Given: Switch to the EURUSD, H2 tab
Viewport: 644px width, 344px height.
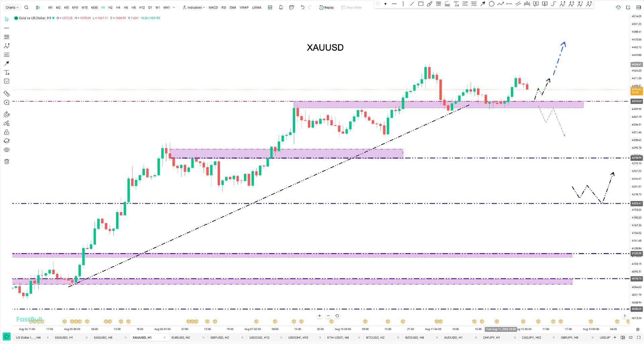Looking at the screenshot, I should pos(181,338).
